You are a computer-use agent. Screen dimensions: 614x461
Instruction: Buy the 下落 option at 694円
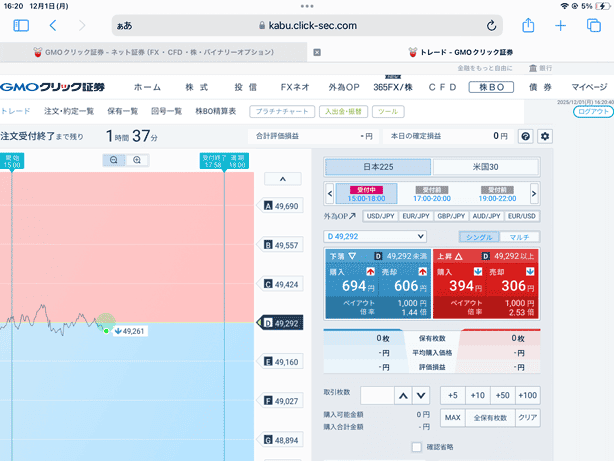tap(352, 281)
